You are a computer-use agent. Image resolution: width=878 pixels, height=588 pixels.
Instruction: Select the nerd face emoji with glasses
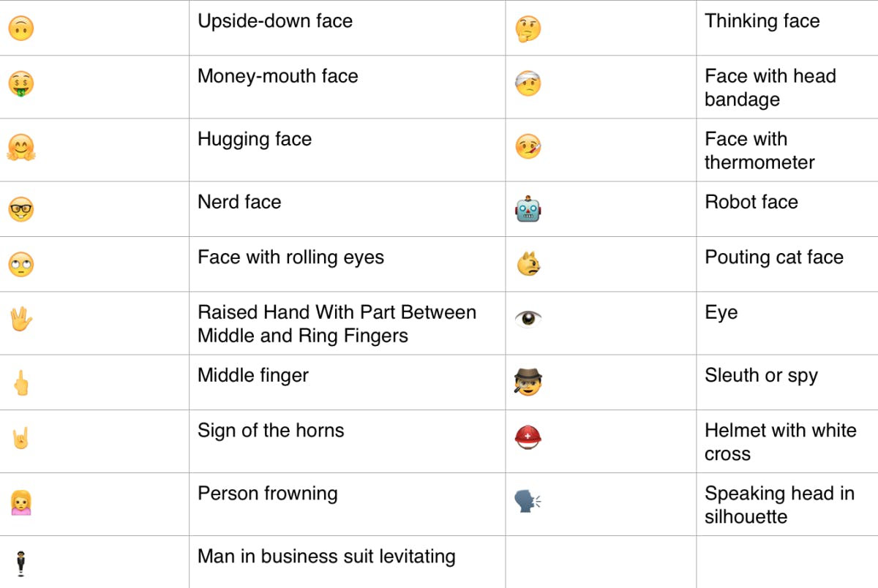(x=21, y=210)
